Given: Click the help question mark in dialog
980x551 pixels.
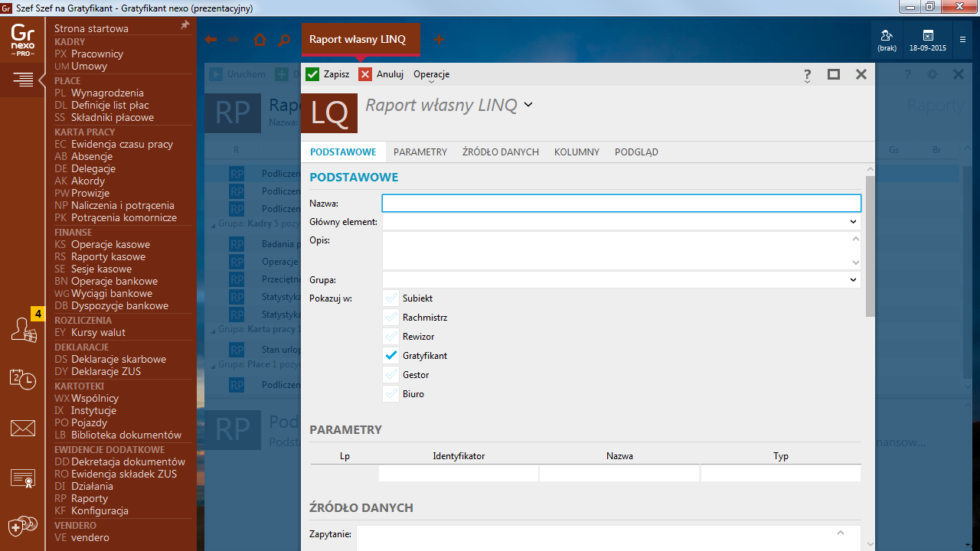Looking at the screenshot, I should (807, 75).
